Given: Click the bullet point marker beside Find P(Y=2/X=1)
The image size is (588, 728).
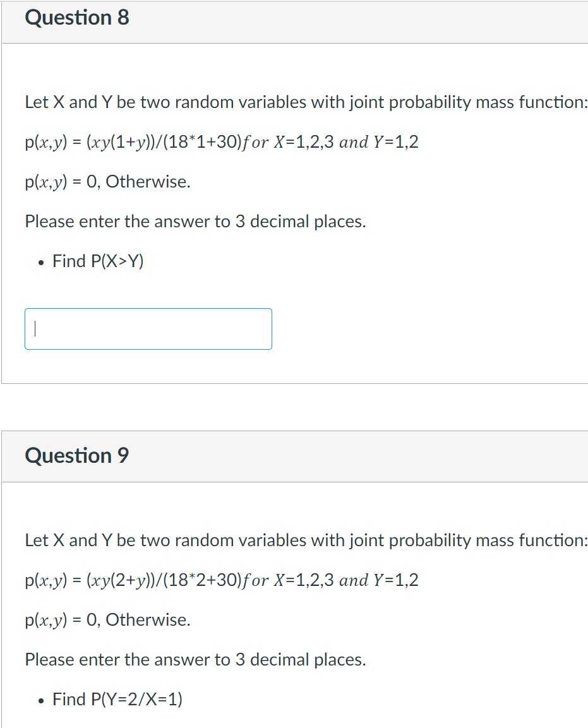Looking at the screenshot, I should pos(40,701).
